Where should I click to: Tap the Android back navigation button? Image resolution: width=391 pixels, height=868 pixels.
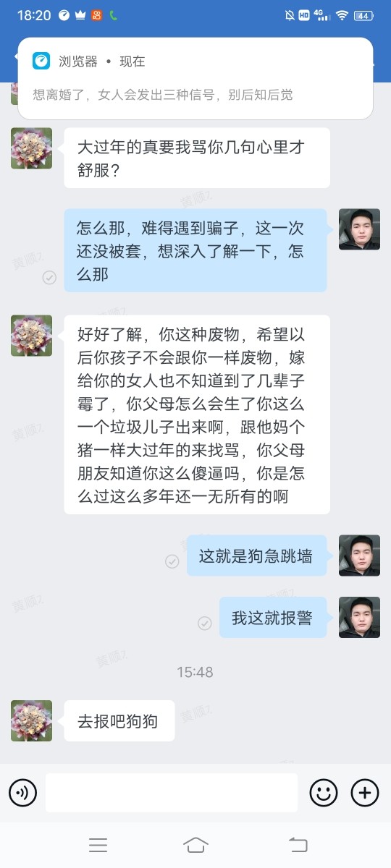tap(298, 845)
